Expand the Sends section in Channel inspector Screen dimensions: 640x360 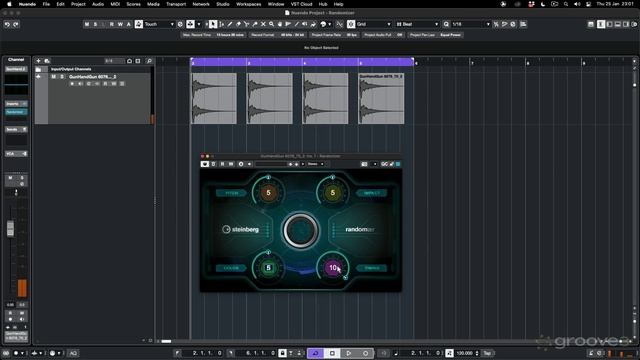tap(16, 129)
